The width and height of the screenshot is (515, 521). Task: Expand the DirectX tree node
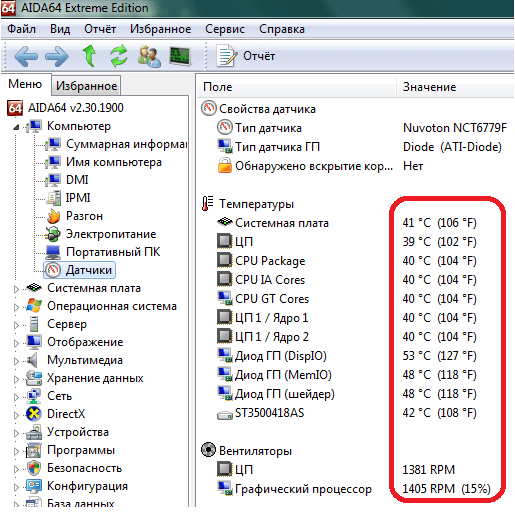[x=16, y=415]
